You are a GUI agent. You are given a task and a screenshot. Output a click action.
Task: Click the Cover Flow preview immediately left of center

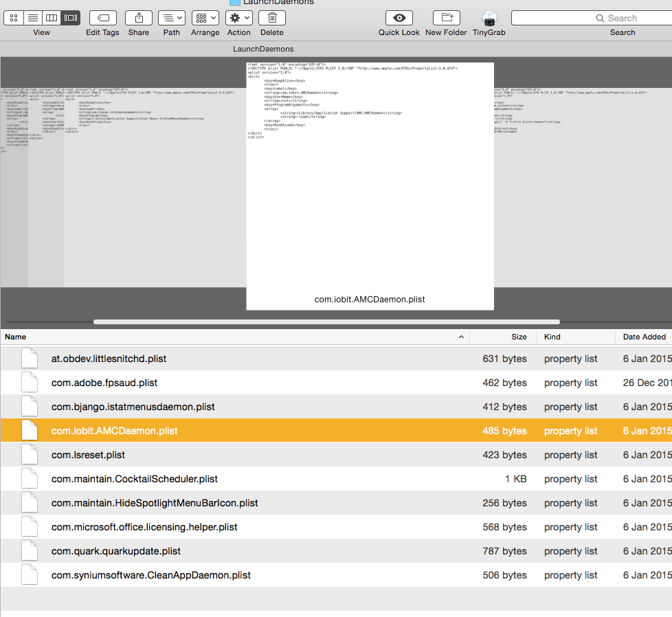(155, 188)
